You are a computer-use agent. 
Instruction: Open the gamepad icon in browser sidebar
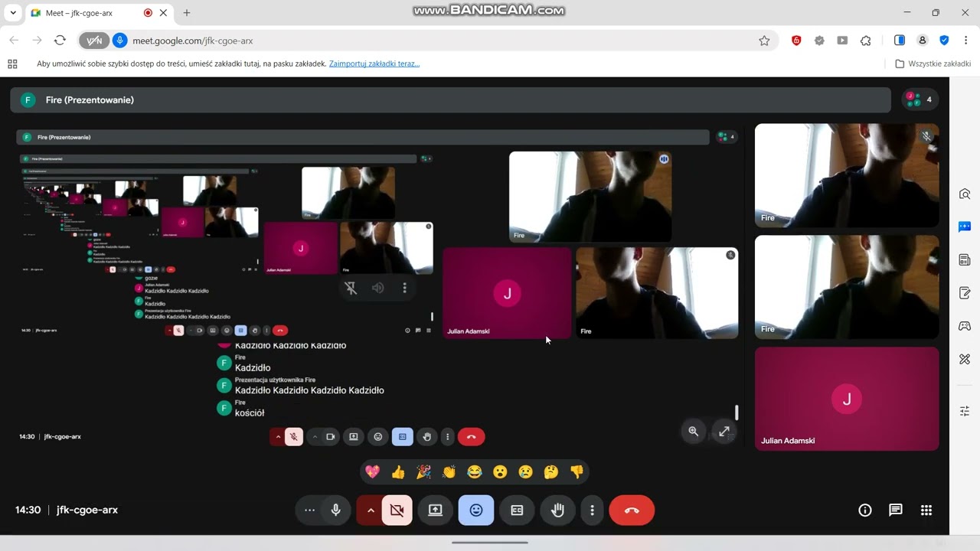(965, 326)
